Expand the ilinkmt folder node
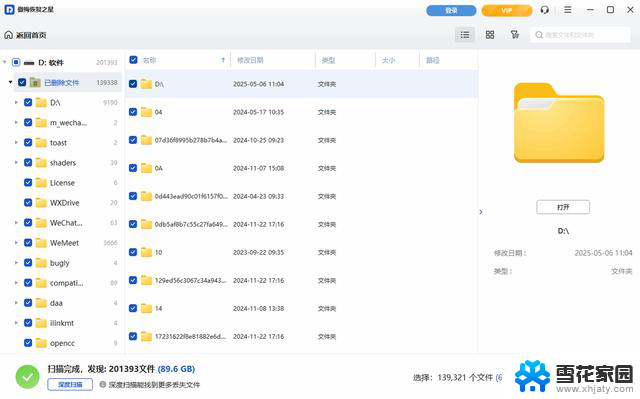The width and height of the screenshot is (640, 399). tap(16, 323)
